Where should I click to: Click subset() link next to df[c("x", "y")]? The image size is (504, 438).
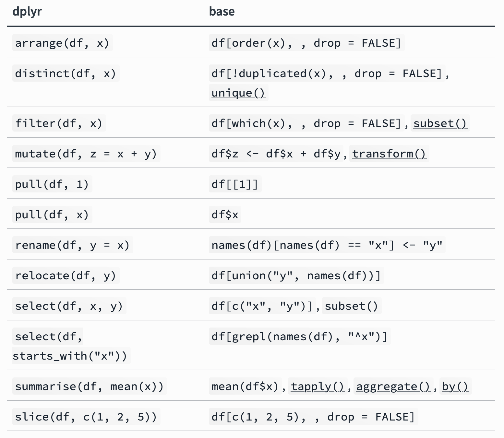coord(351,306)
